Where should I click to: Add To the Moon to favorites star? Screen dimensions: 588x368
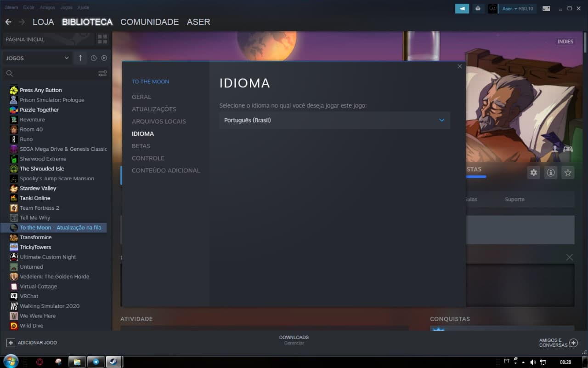coord(568,172)
